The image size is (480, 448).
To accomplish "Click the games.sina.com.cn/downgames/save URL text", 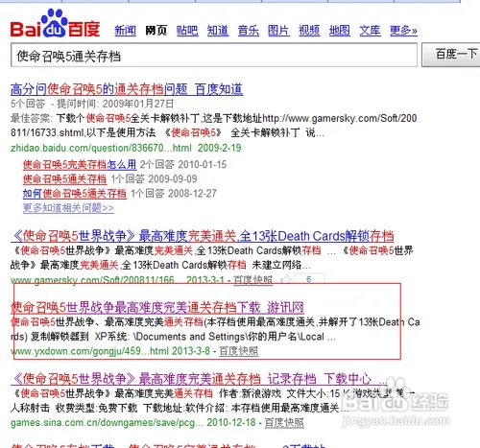I will 107,423.
